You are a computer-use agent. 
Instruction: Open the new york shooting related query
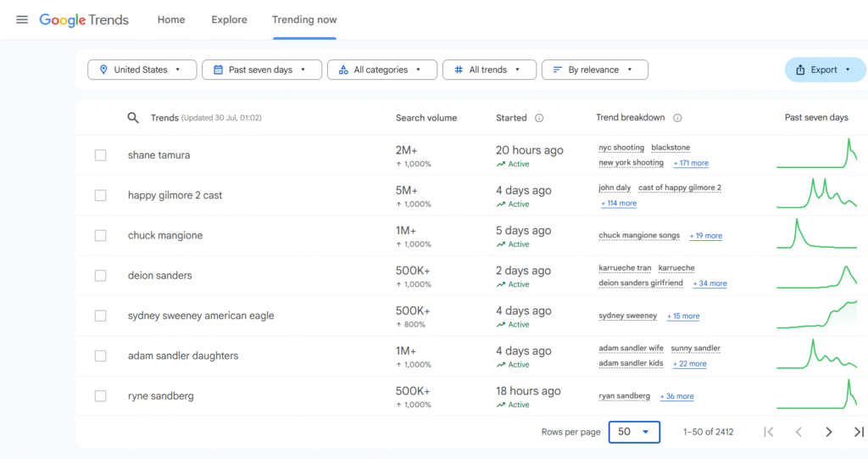click(x=631, y=162)
